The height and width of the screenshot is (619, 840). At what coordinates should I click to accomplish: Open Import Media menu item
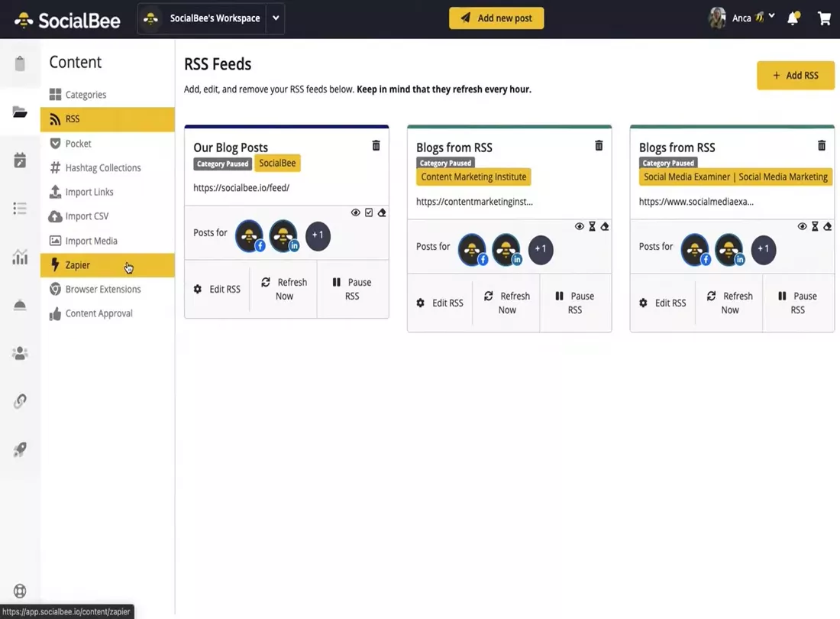coord(107,241)
